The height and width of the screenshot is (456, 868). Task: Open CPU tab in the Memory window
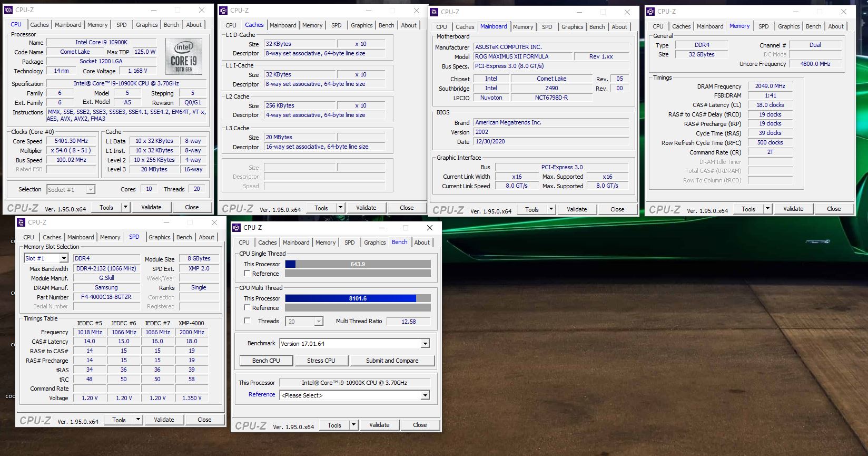(x=658, y=26)
